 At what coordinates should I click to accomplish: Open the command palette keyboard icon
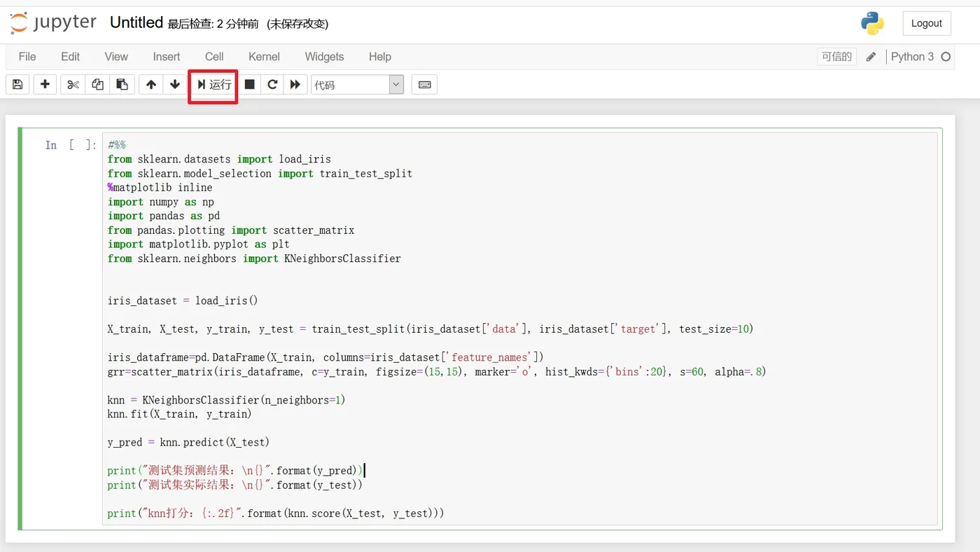424,85
